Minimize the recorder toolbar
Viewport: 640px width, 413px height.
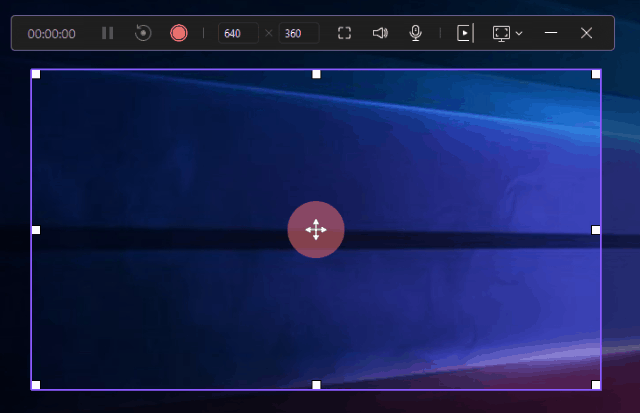point(551,33)
